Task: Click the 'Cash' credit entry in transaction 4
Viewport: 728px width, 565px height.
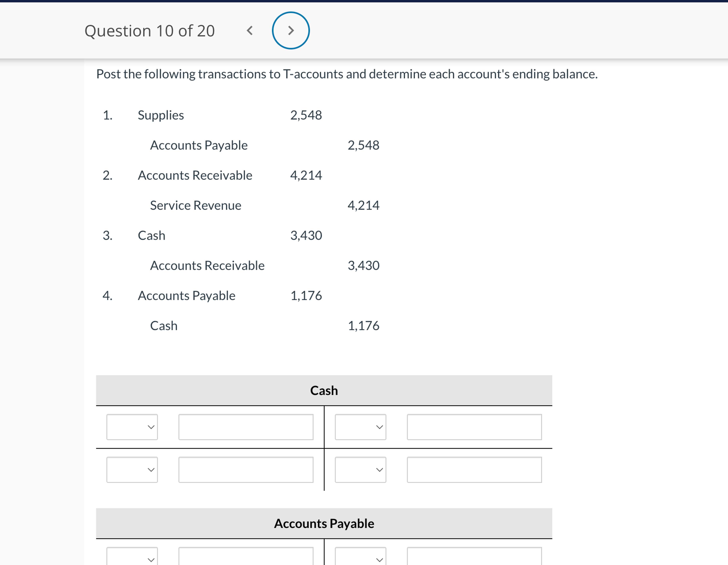Action: (164, 326)
